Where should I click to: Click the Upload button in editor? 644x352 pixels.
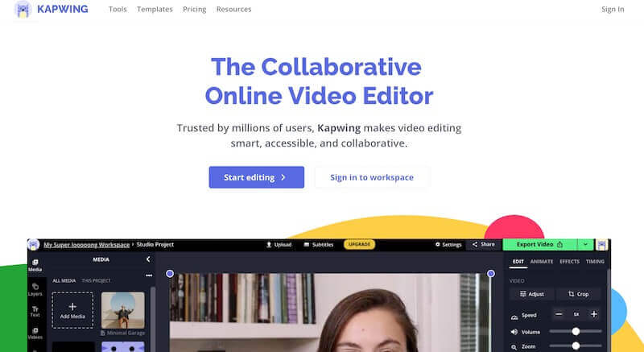click(279, 244)
